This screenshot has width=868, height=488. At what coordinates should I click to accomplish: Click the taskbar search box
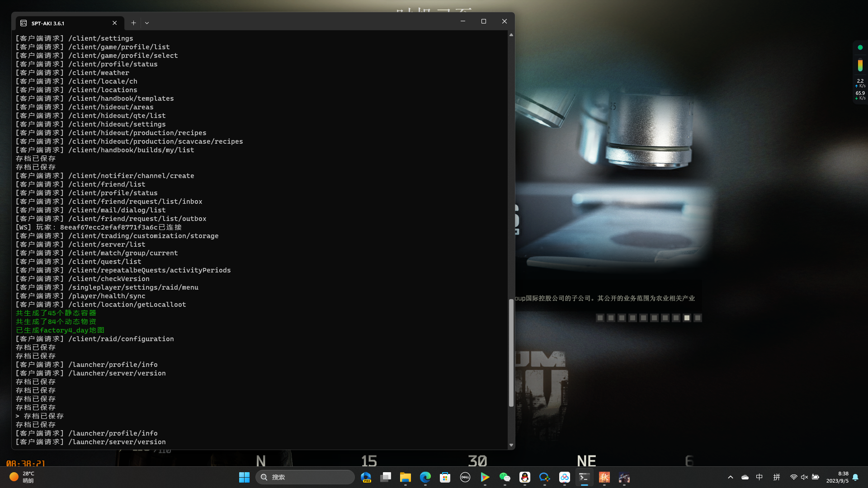tap(305, 477)
